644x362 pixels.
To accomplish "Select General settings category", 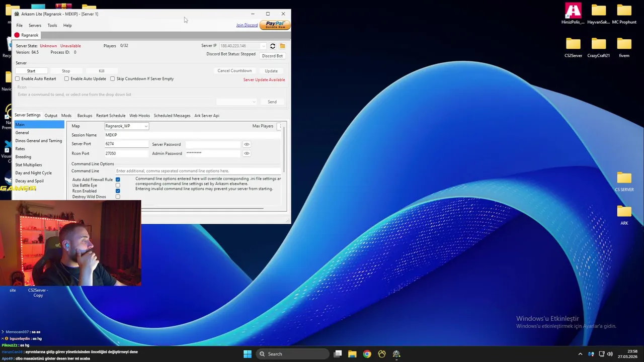I will [39, 133].
